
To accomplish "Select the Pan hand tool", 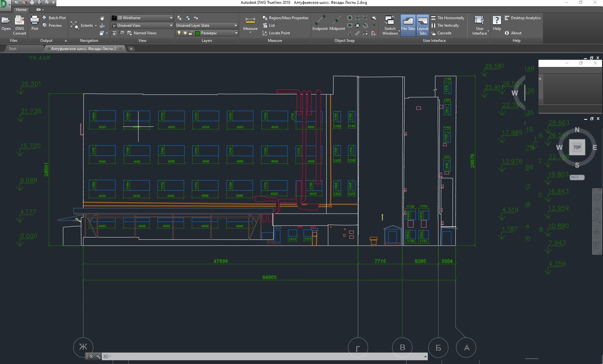I will coord(102,18).
